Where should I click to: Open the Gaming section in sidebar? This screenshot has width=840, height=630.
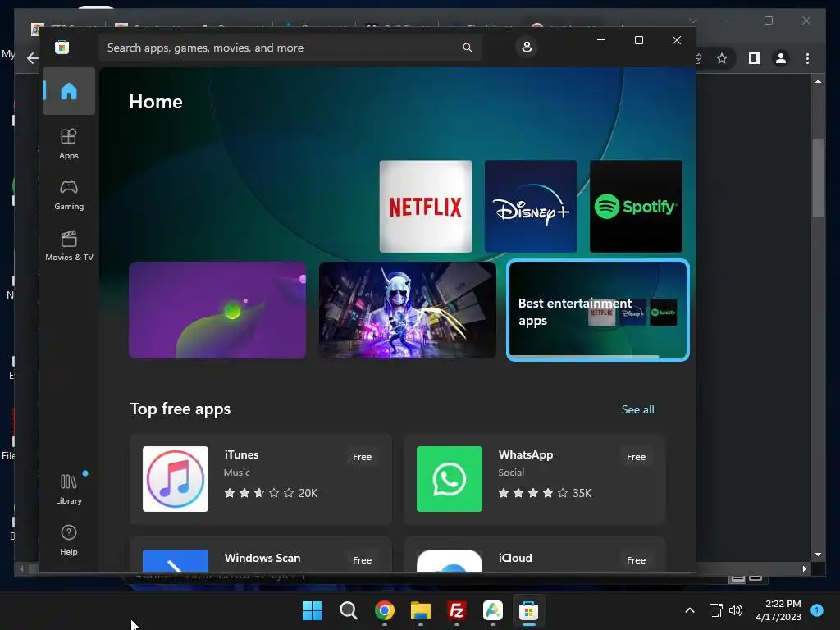(69, 195)
